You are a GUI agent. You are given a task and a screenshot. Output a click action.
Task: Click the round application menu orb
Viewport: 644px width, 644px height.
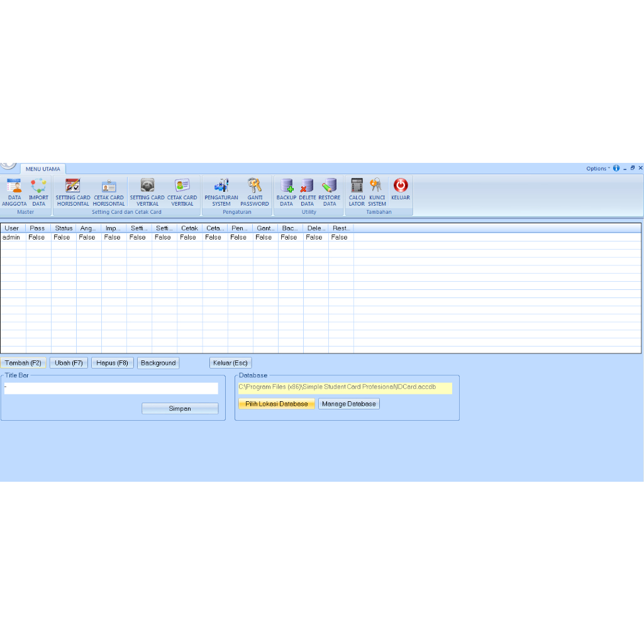point(8,165)
